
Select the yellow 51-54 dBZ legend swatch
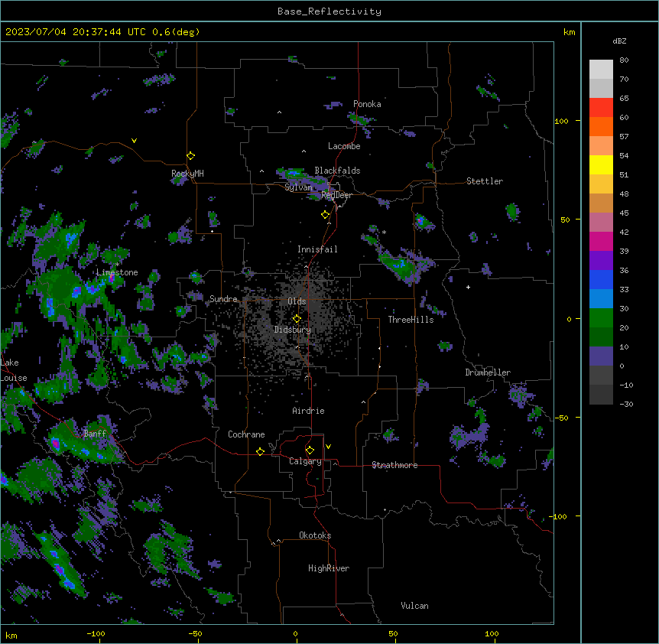(601, 164)
